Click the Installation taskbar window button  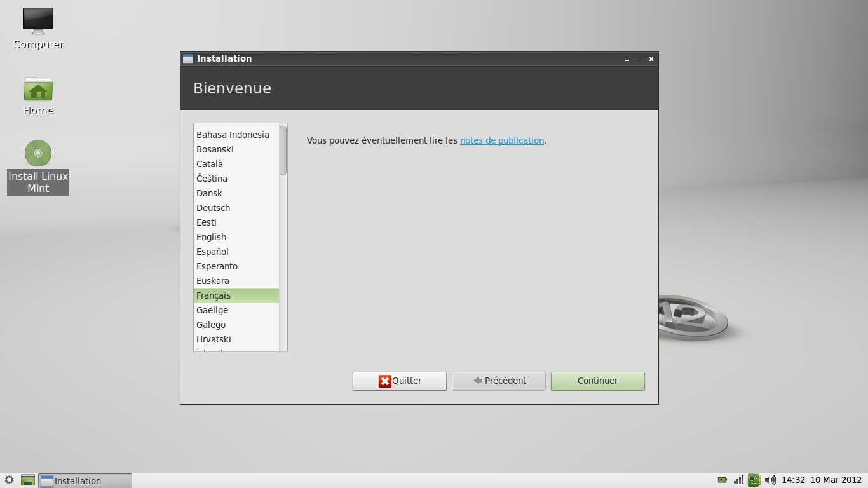click(x=85, y=480)
